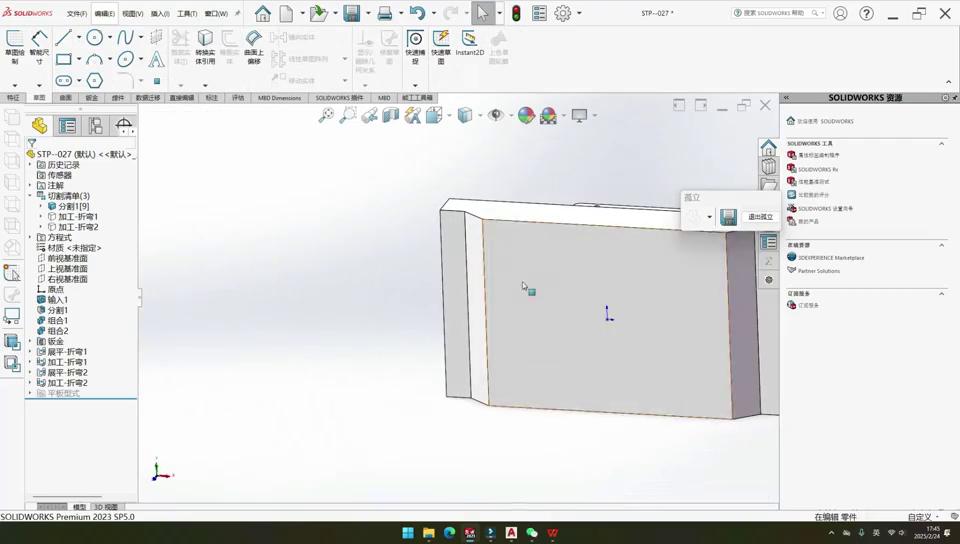
Task: Toggle Quick Snaps (快速捕捉) option
Action: [x=415, y=45]
